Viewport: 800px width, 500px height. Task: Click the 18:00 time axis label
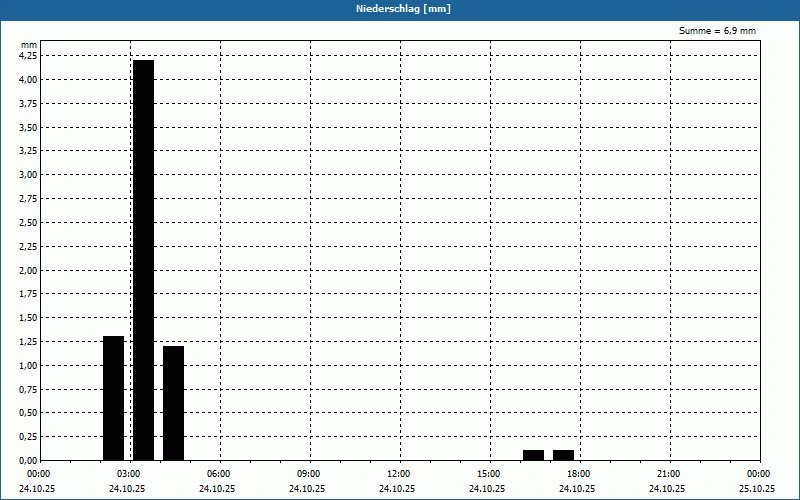(578, 474)
